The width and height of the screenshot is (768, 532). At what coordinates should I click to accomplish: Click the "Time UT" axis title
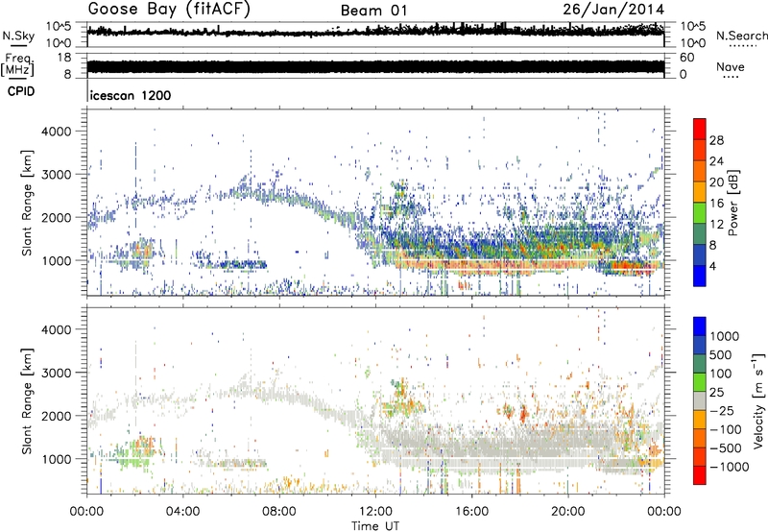375,525
